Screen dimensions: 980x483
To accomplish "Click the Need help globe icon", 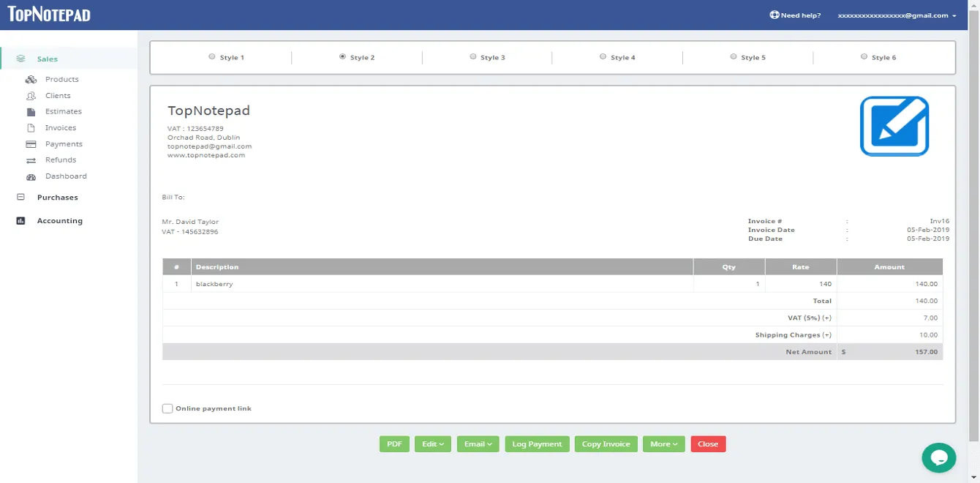I will 774,15.
